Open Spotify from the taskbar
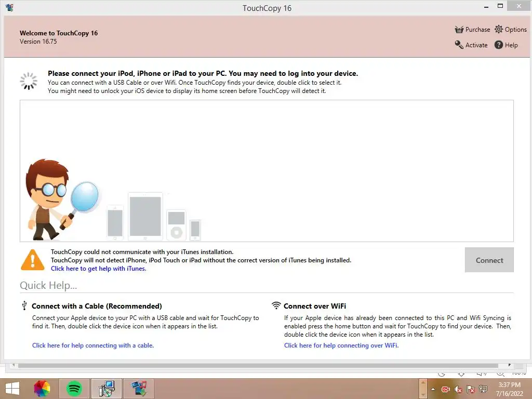 (x=74, y=389)
